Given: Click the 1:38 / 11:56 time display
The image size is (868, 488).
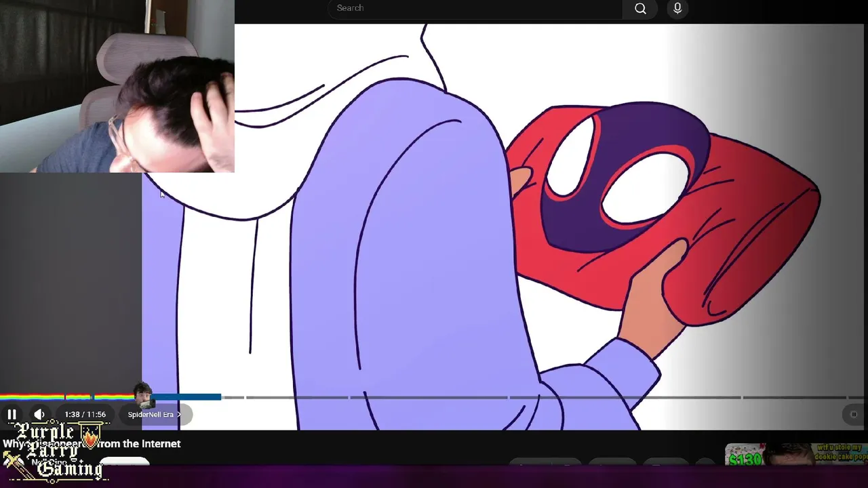Looking at the screenshot, I should click(85, 414).
